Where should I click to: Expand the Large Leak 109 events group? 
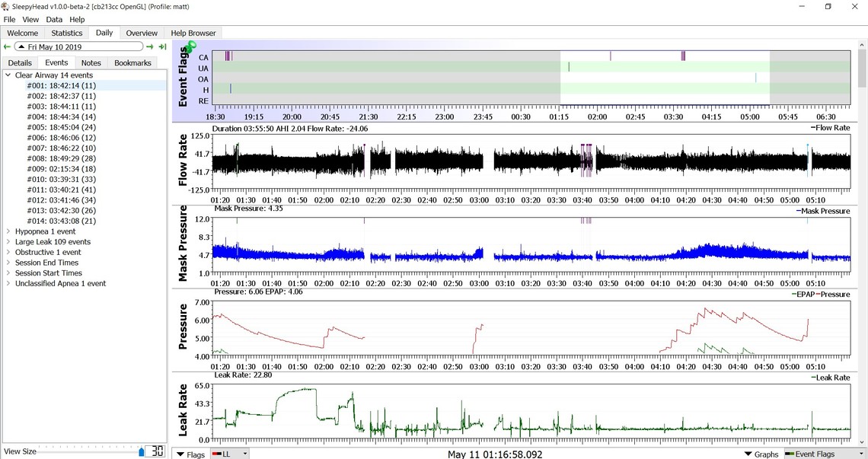[8, 242]
